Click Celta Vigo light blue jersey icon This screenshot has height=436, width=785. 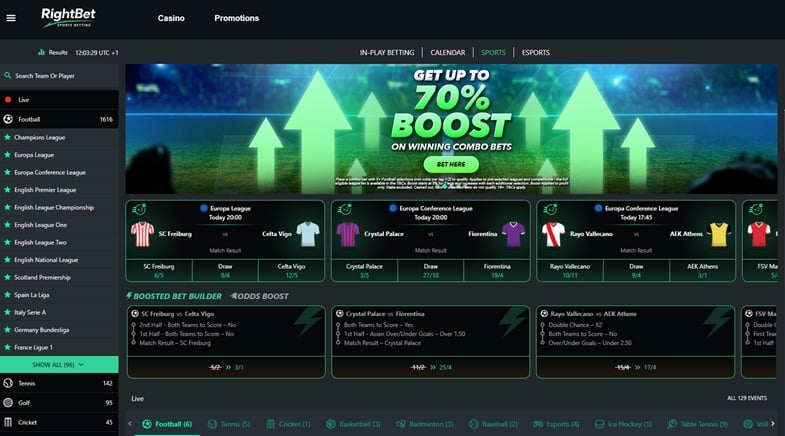tap(307, 234)
